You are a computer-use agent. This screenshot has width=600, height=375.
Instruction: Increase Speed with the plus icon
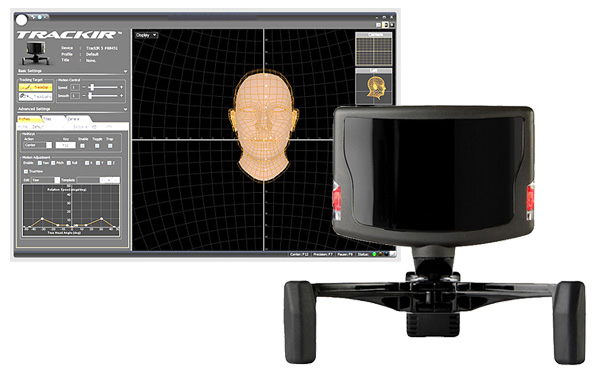click(x=121, y=87)
